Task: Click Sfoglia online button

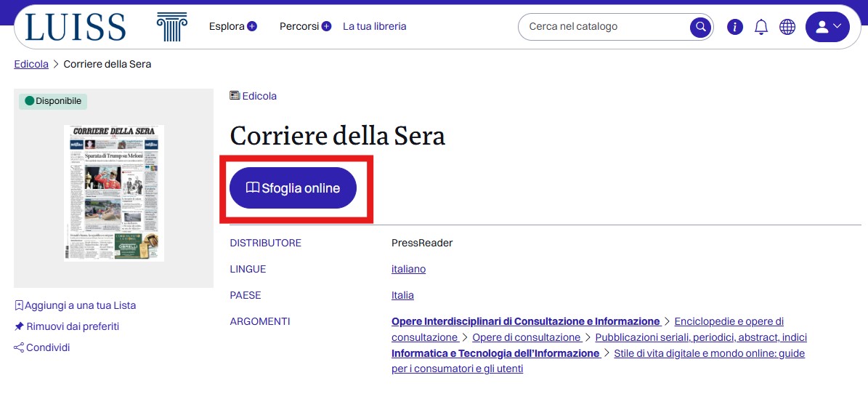Action: 293,188
